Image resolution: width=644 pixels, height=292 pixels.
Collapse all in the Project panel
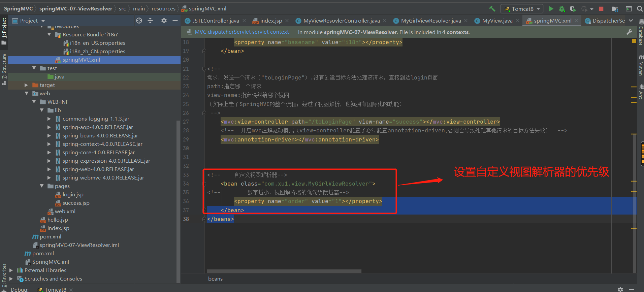coord(150,21)
